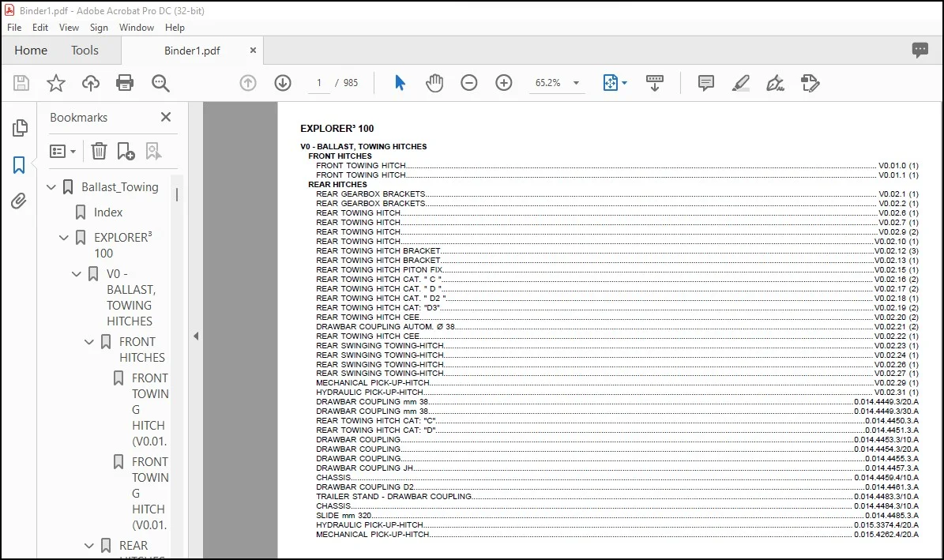
Task: Open the zoom level dropdown
Action: 576,83
